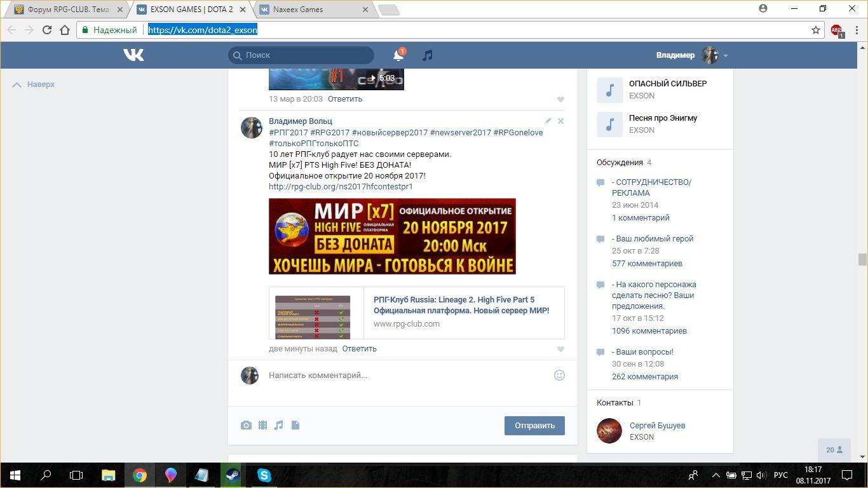Screen dimensions: 868x488
Task: Attach a photo via camera icon
Action: [x=246, y=426]
